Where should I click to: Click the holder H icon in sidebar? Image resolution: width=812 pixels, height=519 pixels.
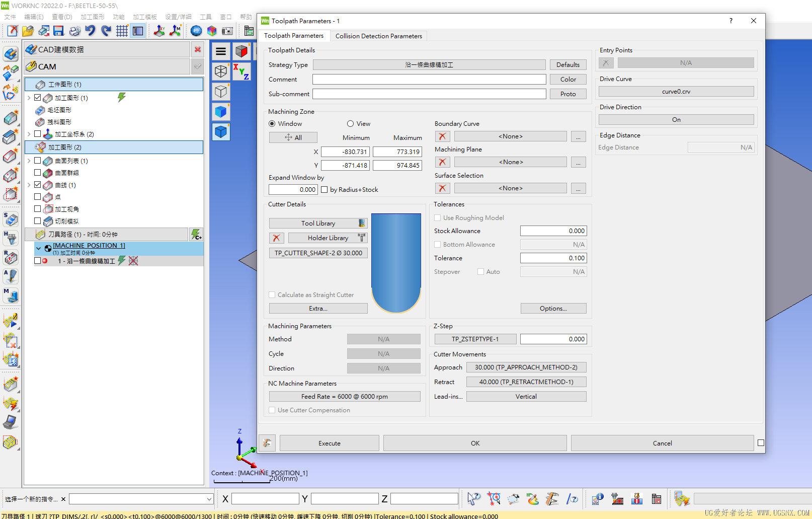[x=11, y=238]
